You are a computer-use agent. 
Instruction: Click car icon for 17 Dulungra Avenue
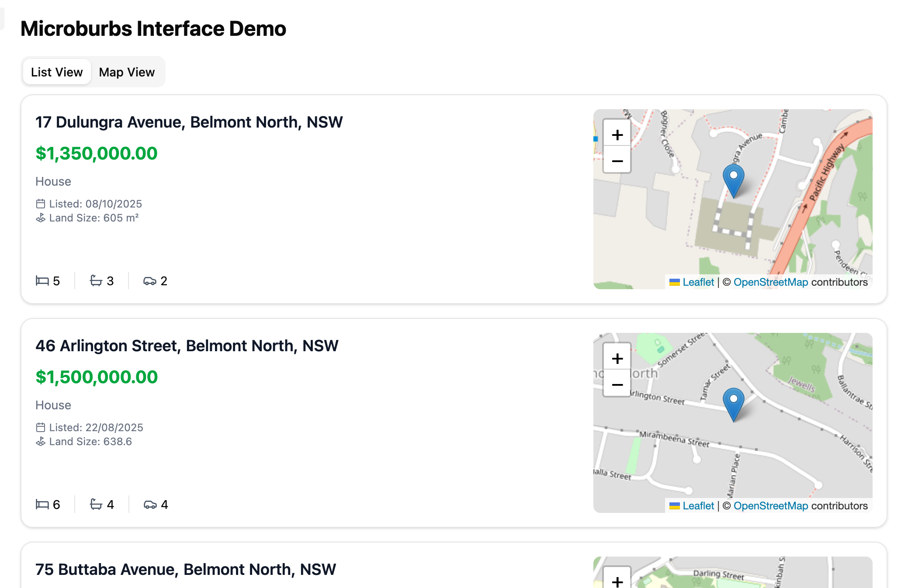tap(150, 280)
